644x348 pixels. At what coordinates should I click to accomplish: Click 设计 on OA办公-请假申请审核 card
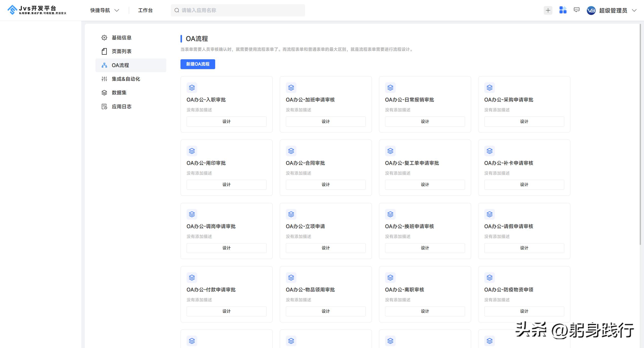524,248
